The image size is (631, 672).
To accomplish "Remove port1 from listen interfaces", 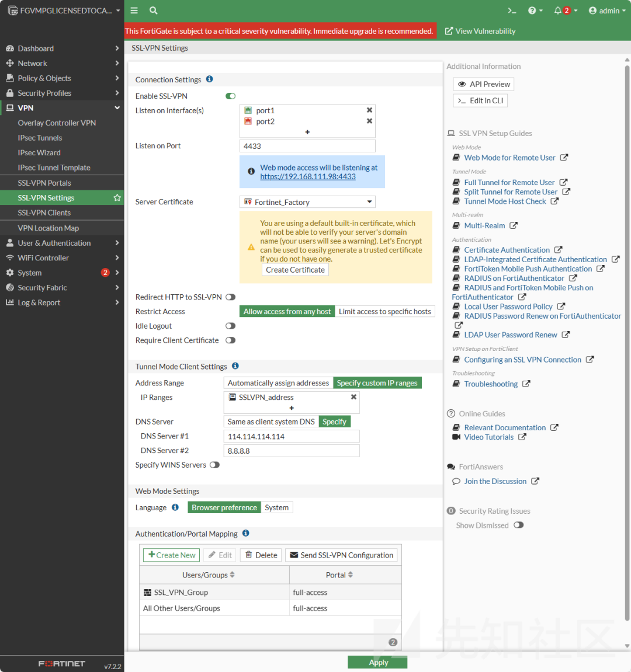I will (369, 110).
